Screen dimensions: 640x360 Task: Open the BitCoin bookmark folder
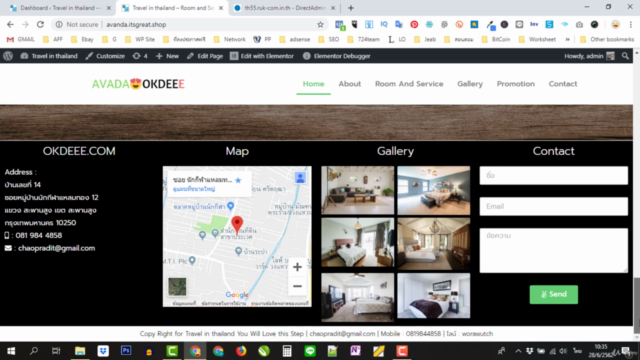click(496, 39)
